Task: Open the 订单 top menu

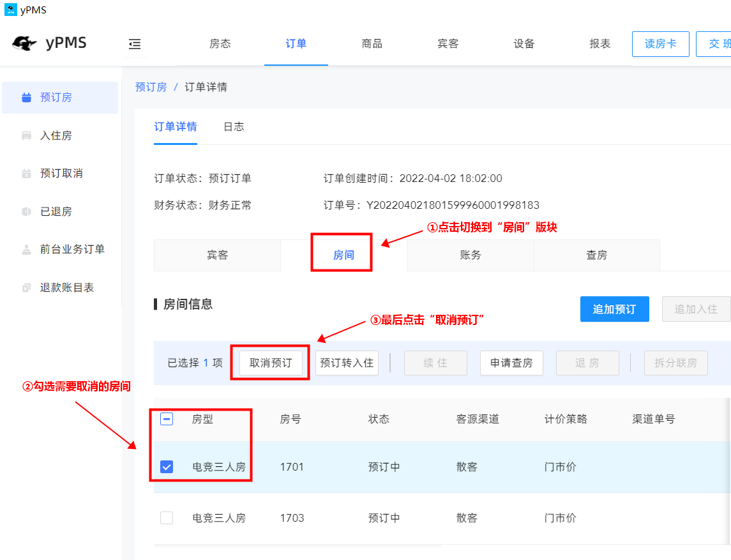Action: point(296,44)
